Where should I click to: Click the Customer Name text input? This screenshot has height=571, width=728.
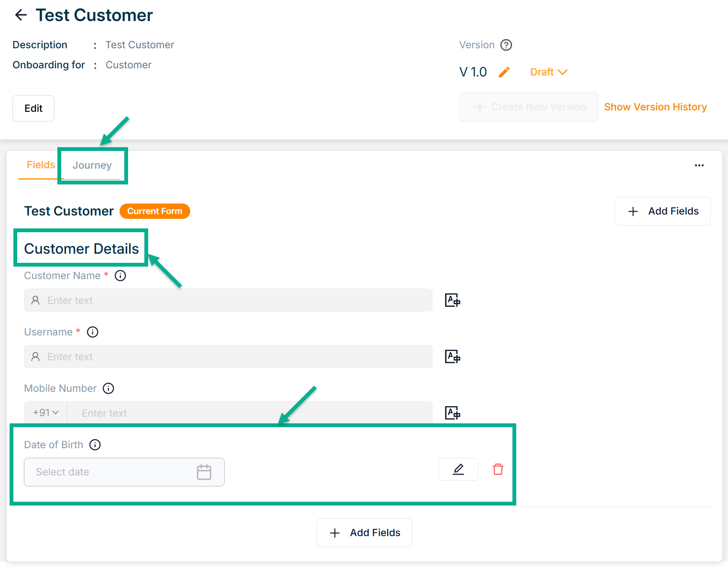pyautogui.click(x=228, y=300)
